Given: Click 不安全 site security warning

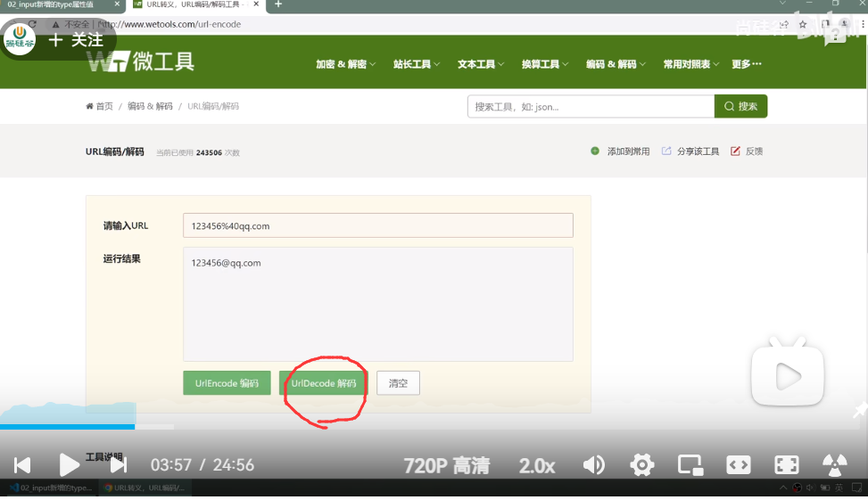Looking at the screenshot, I should 70,24.
